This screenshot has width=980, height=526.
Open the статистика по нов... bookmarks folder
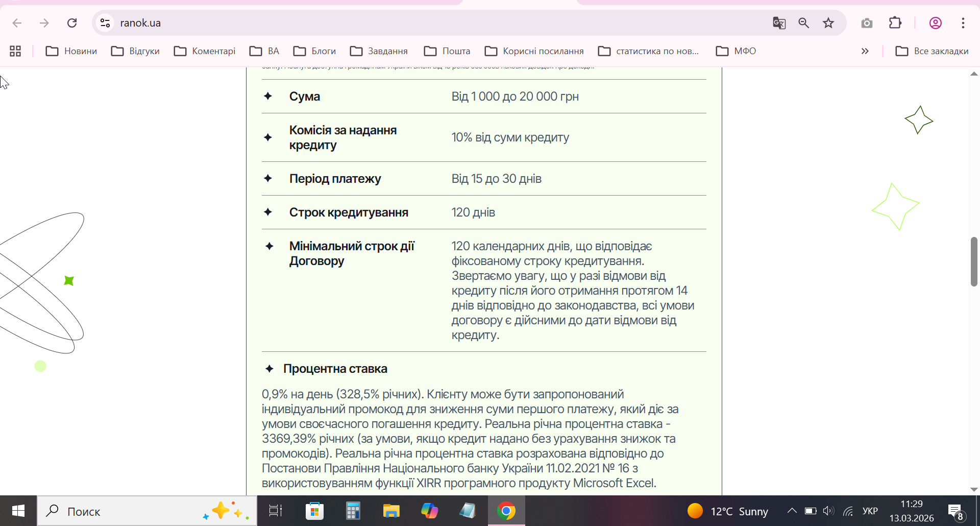(x=648, y=51)
